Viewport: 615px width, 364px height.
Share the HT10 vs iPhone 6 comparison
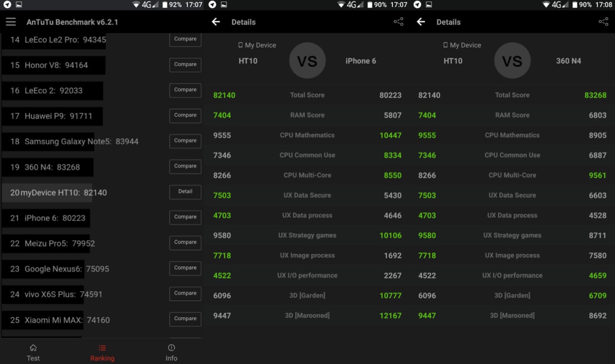pos(399,22)
